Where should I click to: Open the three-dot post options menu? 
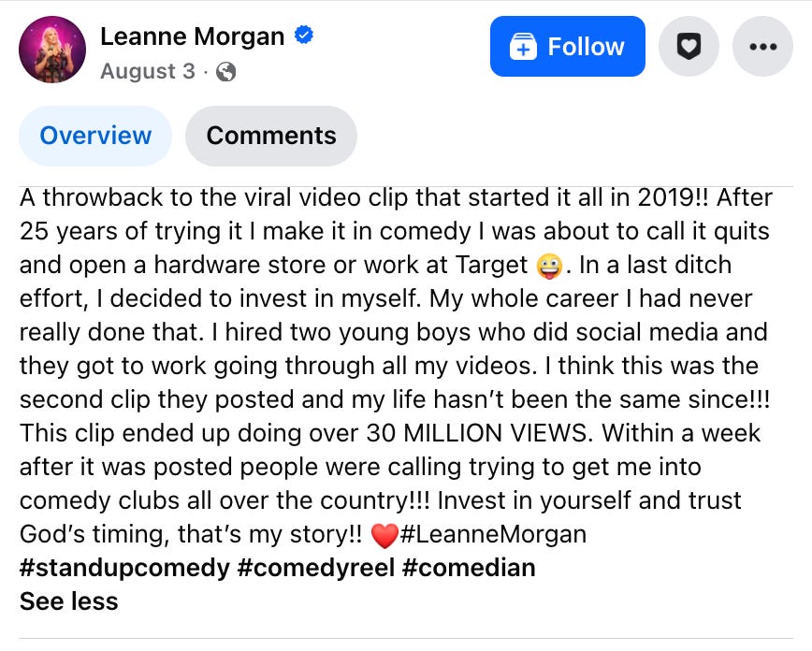tap(762, 47)
